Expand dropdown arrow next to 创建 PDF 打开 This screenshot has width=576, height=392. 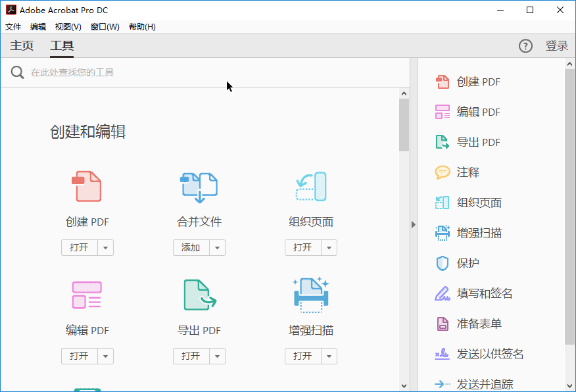coord(106,248)
